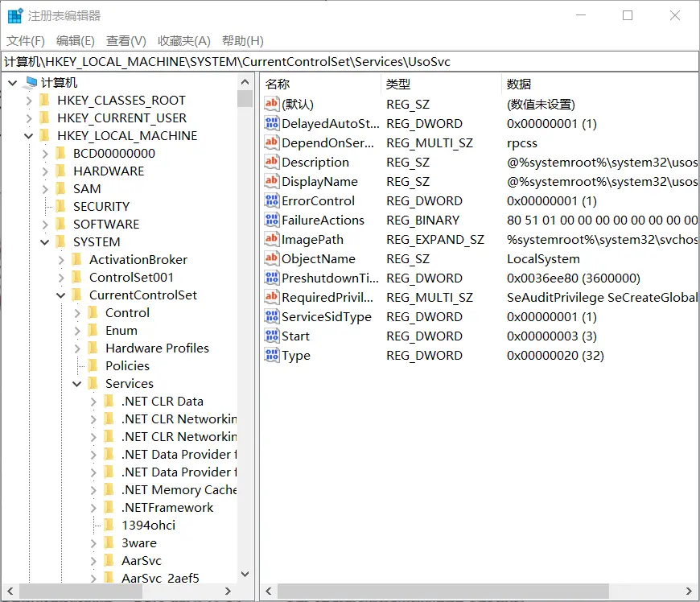Image resolution: width=700 pixels, height=602 pixels.
Task: Expand the SOFTWARE key
Action: pyautogui.click(x=45, y=225)
